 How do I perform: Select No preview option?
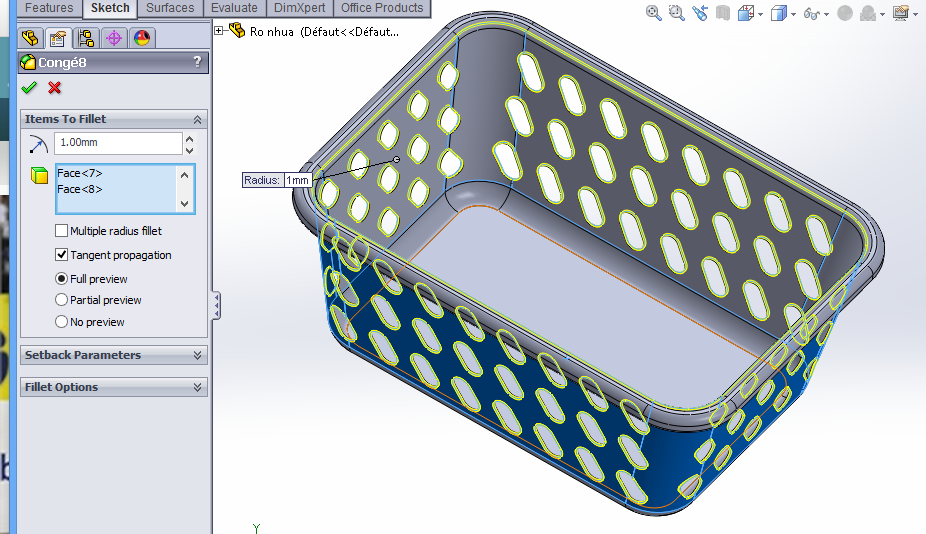click(62, 322)
